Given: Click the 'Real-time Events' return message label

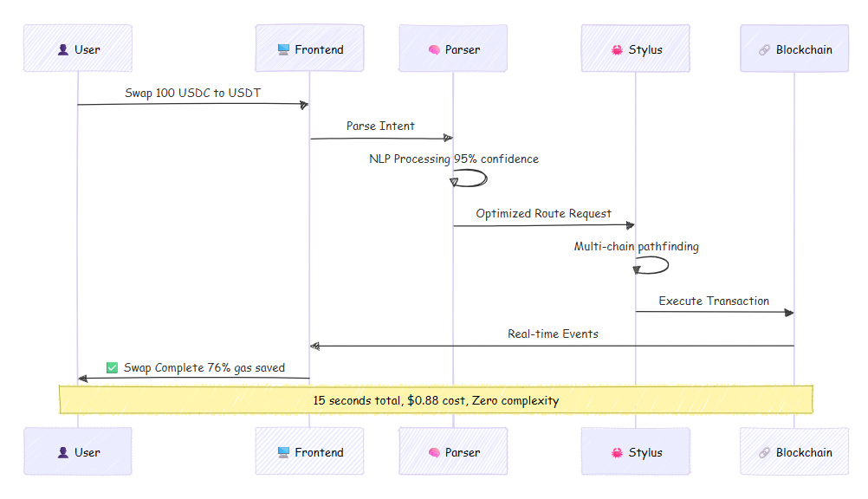Looking at the screenshot, I should (553, 334).
